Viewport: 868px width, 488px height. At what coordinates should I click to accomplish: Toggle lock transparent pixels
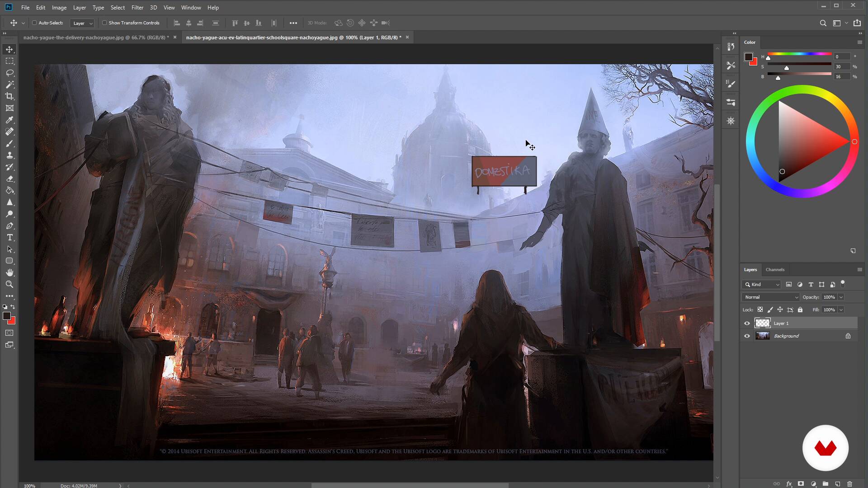(760, 310)
